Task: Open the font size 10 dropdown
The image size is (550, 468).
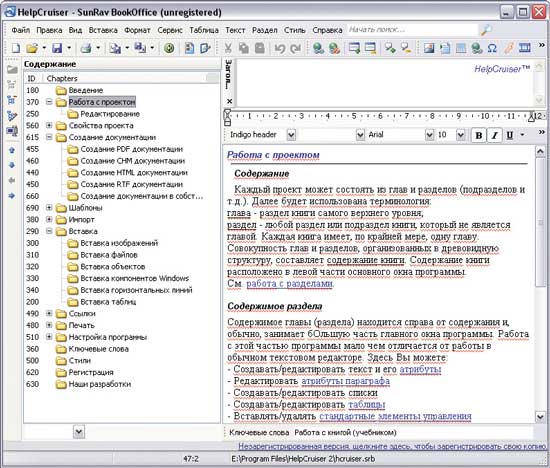Action: click(x=461, y=135)
